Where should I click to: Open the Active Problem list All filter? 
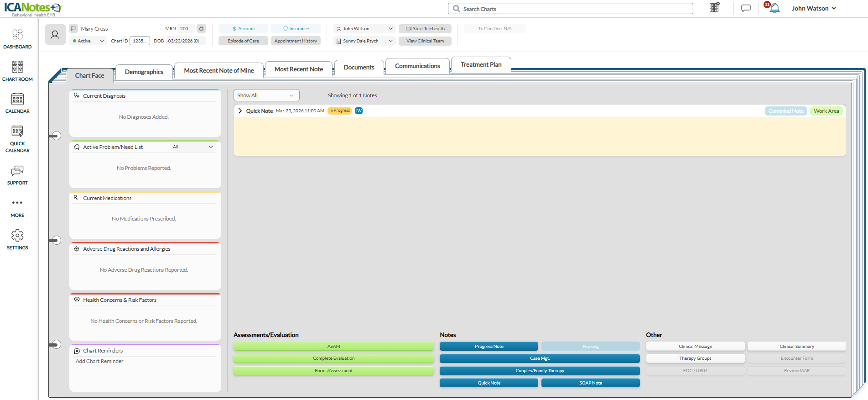(x=193, y=147)
